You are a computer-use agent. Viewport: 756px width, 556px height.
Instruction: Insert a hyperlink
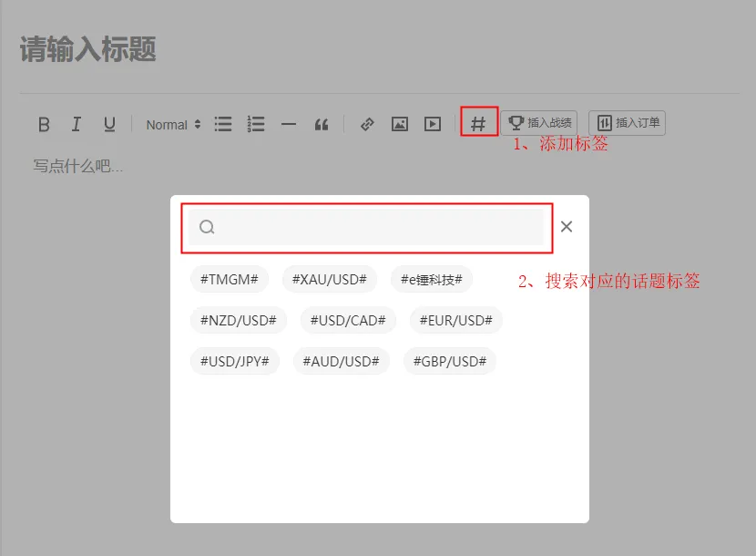pyautogui.click(x=367, y=125)
